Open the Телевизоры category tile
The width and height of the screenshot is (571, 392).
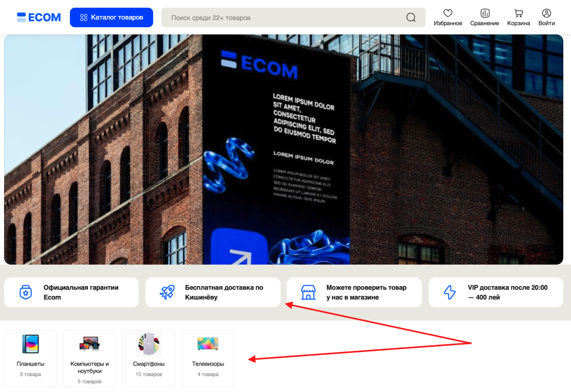pos(208,359)
